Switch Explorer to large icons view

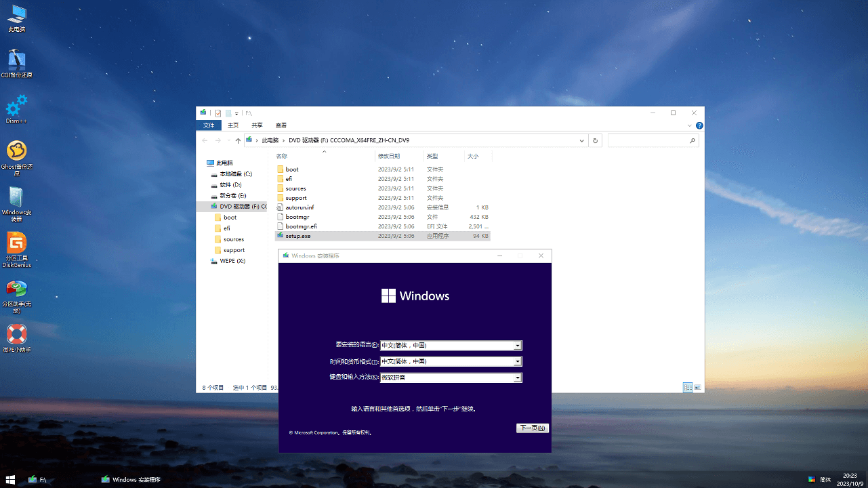coord(698,387)
